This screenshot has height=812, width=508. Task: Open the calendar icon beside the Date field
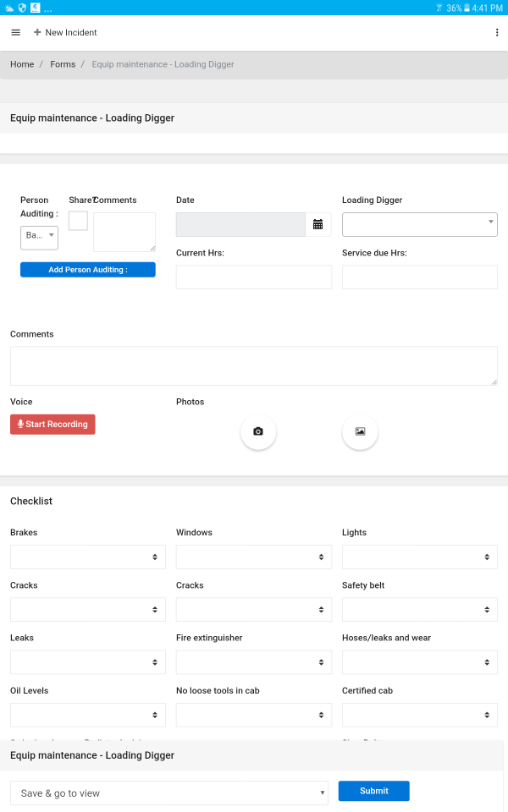317,223
